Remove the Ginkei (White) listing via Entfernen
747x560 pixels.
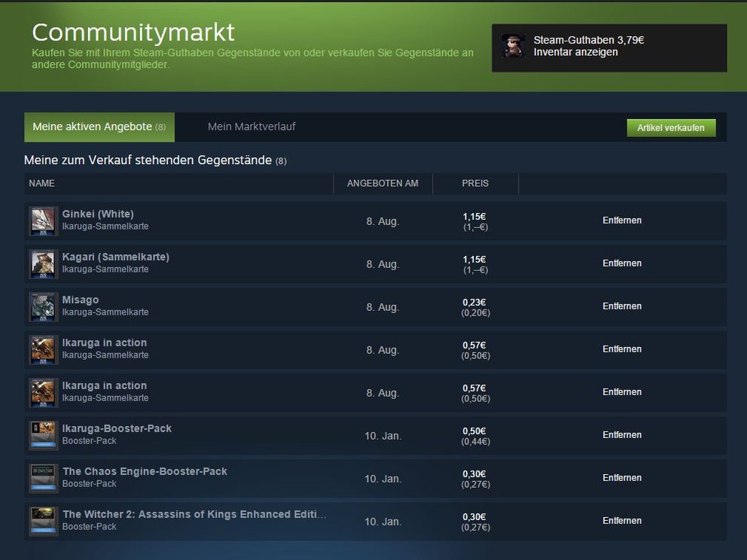pos(622,221)
